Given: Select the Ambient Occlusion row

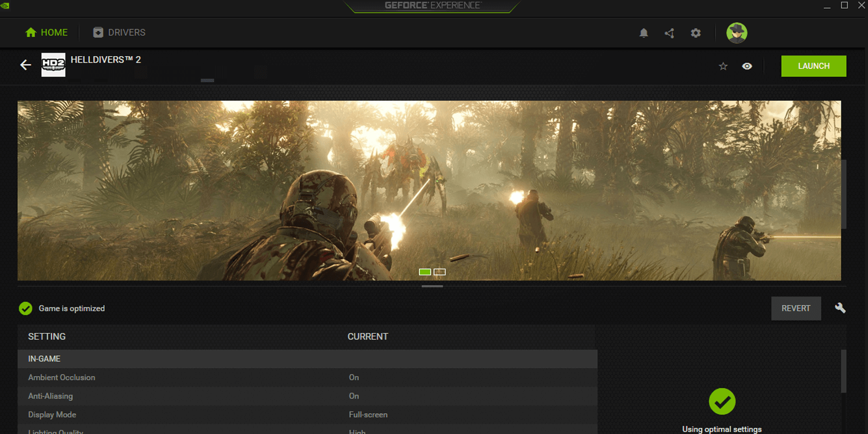Looking at the screenshot, I should point(307,377).
